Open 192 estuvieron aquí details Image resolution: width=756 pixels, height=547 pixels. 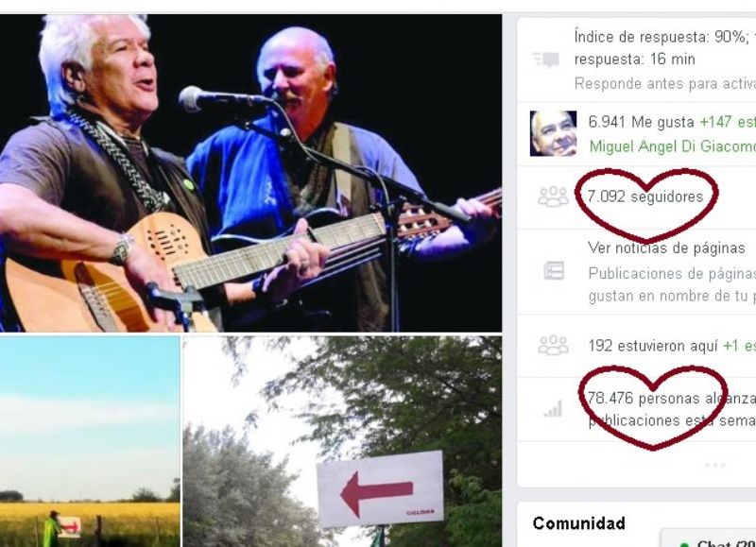(x=653, y=346)
